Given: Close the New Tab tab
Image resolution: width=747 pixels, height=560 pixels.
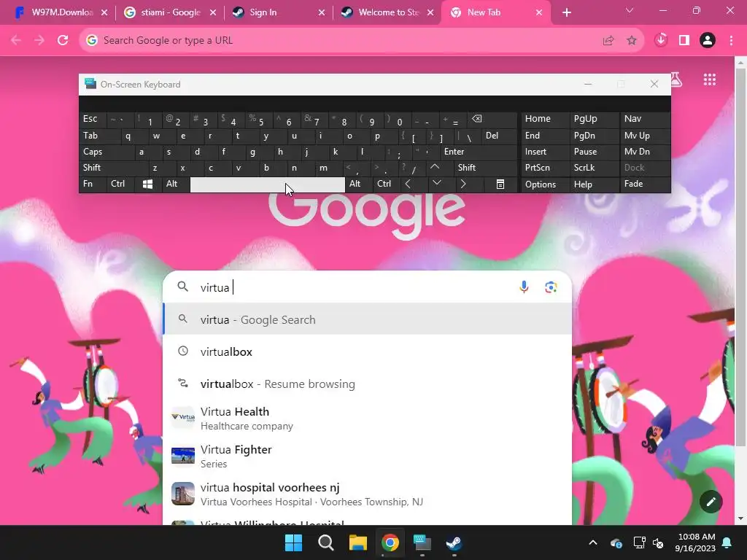Looking at the screenshot, I should (539, 12).
